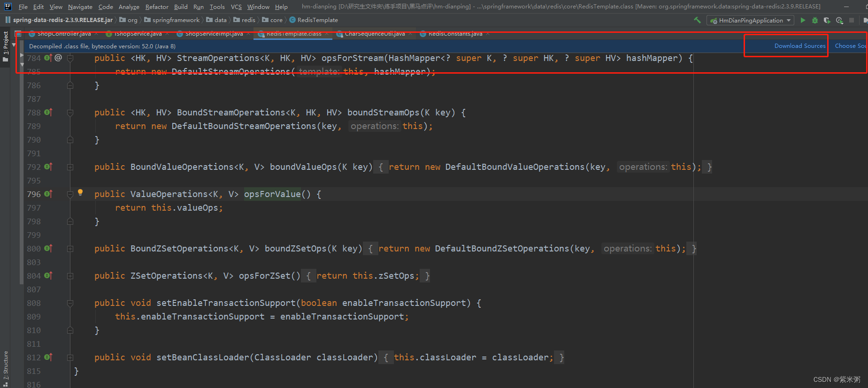Collapse the setEnableTransactionSupport fold on line 808
868x388 pixels.
pos(70,303)
